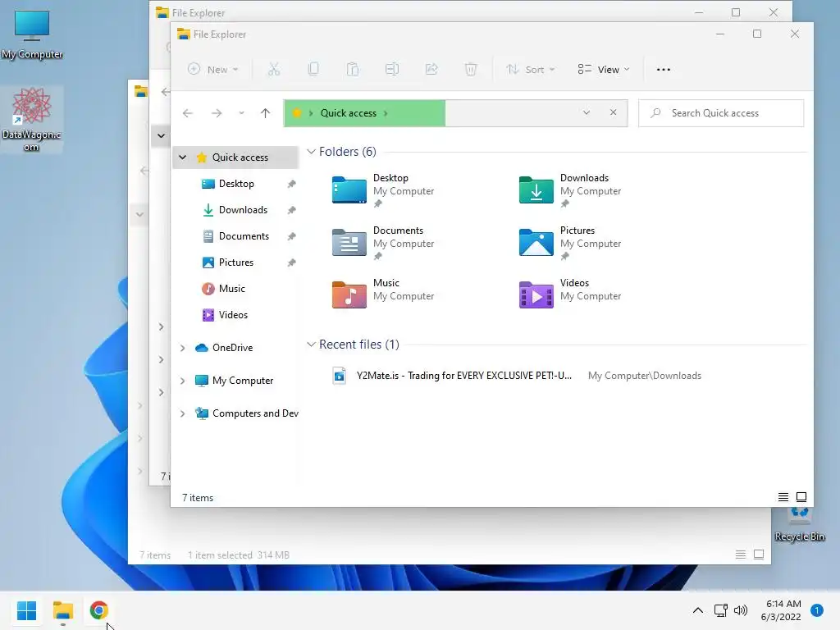Select the Downloads folder icon
The image size is (840, 630).
pyautogui.click(x=536, y=189)
